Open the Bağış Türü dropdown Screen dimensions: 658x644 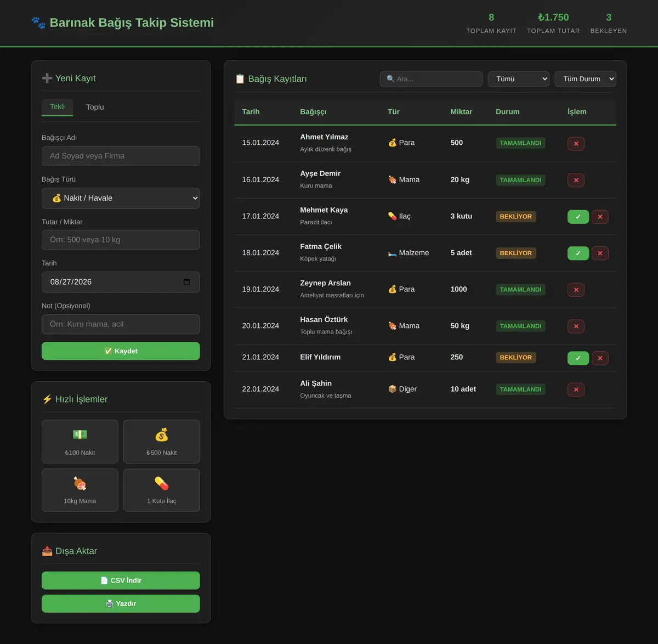[121, 198]
